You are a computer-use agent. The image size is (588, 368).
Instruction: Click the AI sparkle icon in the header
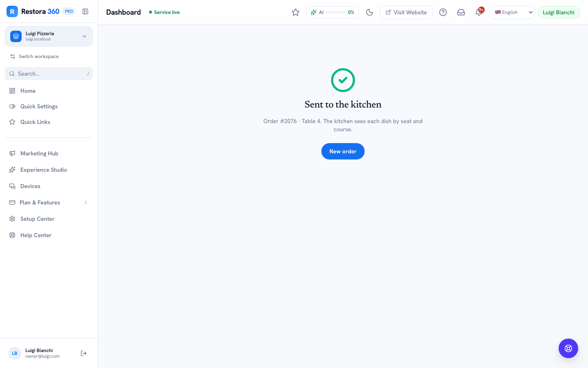[314, 12]
